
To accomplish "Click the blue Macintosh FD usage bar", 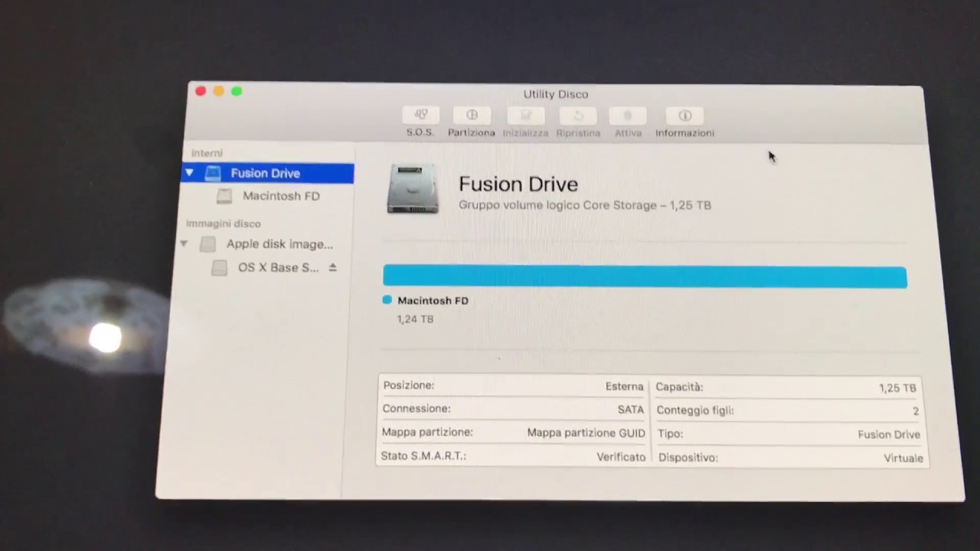I will tap(645, 277).
